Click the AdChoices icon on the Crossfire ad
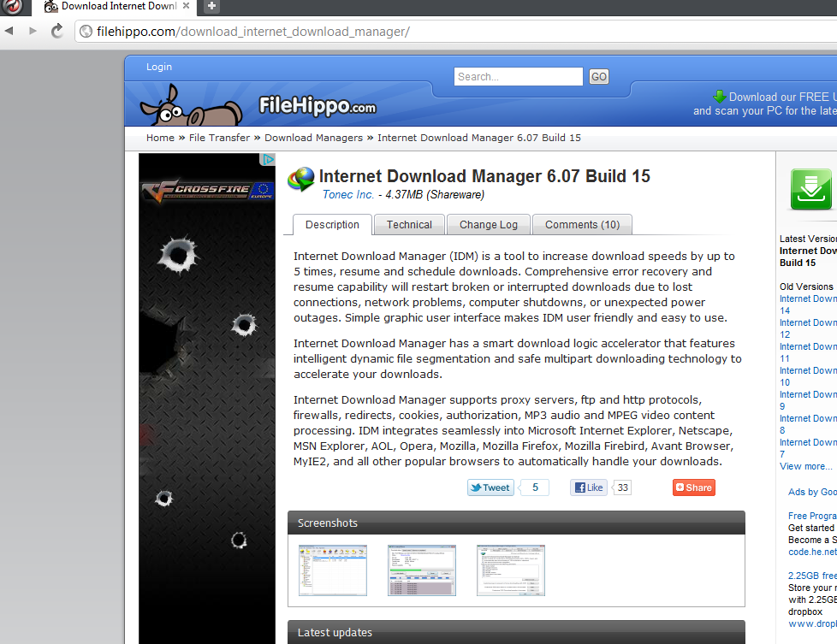Screen dimensions: 837x644 (x=267, y=159)
